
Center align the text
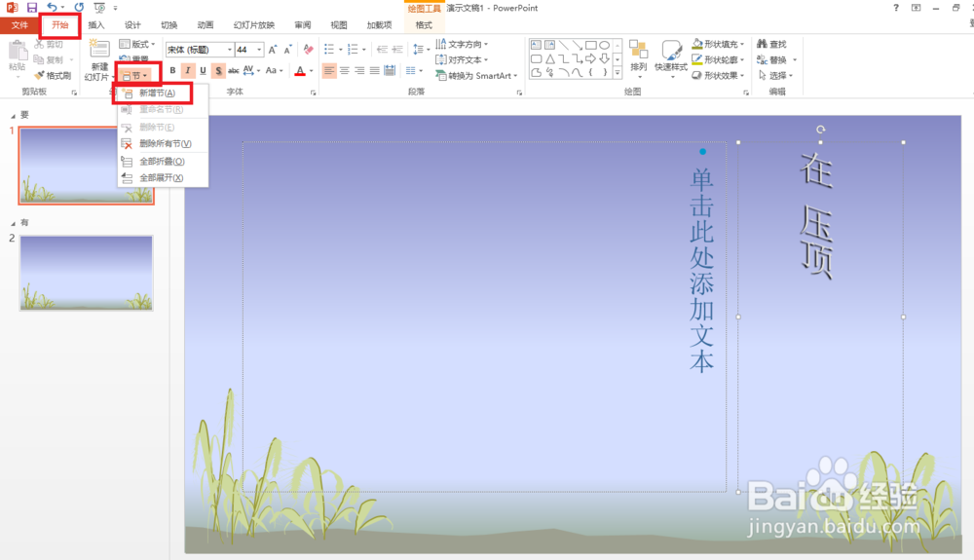[344, 70]
